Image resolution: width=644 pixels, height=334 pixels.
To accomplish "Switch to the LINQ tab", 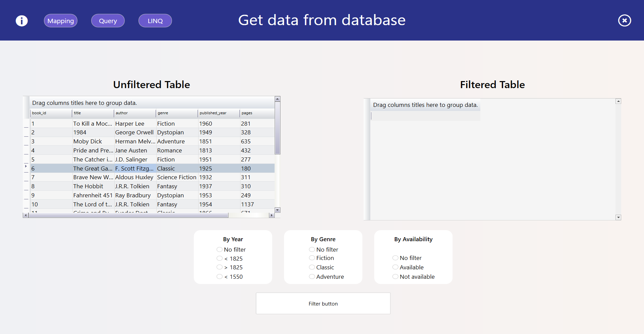I will pyautogui.click(x=155, y=21).
